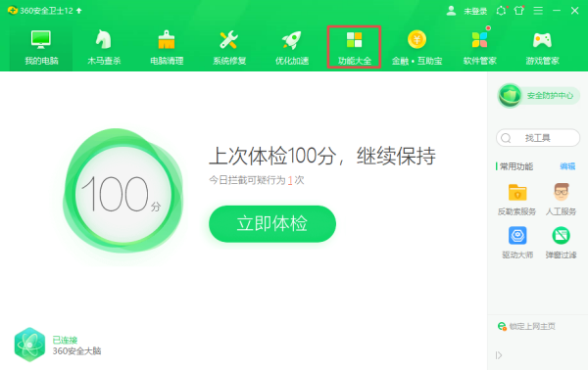The image size is (588, 370).
Task: Go to 电脑清理 cleanup tab
Action: [167, 48]
